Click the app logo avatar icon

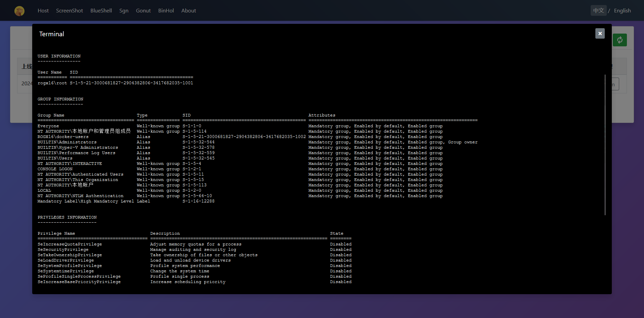(x=19, y=11)
